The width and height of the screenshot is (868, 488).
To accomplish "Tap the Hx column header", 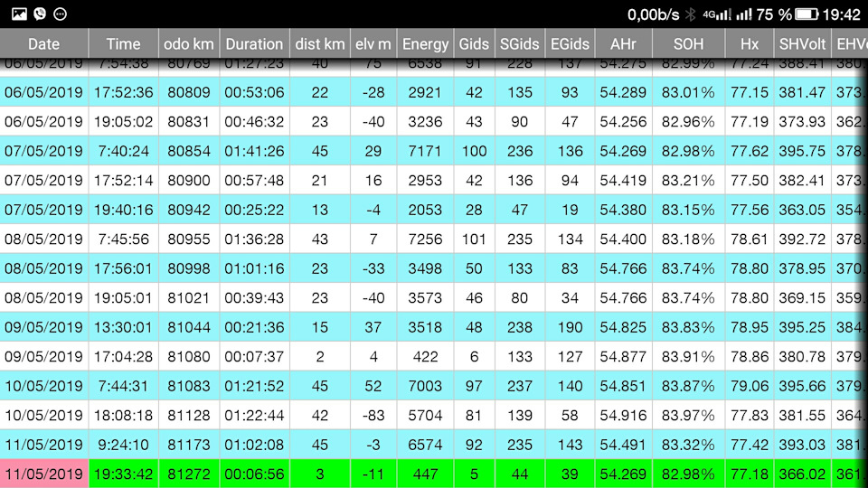I will pos(750,43).
